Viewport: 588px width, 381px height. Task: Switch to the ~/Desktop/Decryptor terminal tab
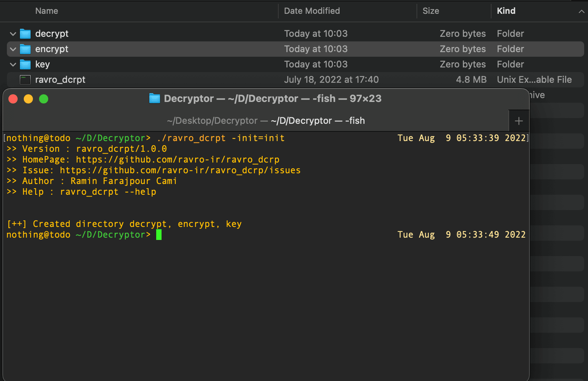(212, 121)
